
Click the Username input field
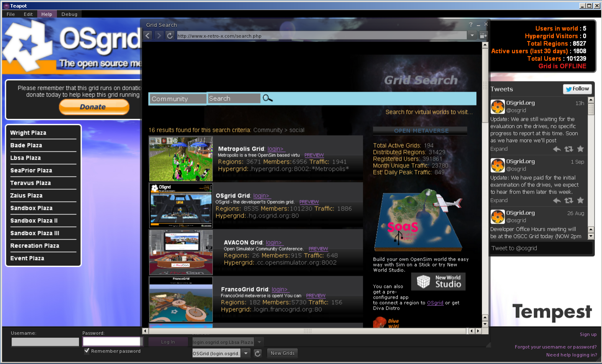[x=45, y=342]
